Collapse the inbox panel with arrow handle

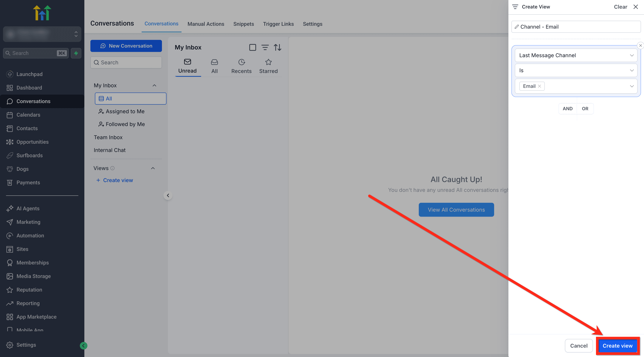click(x=168, y=195)
